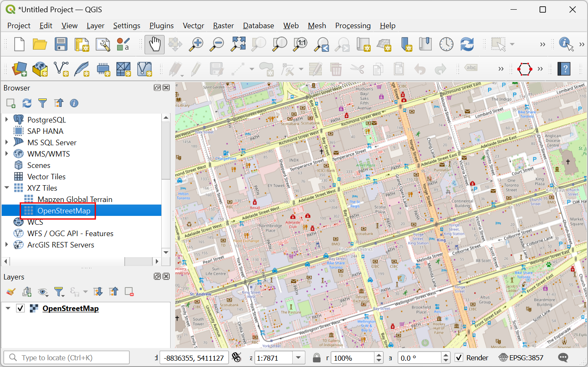Toggle the scale lock icon

point(317,358)
